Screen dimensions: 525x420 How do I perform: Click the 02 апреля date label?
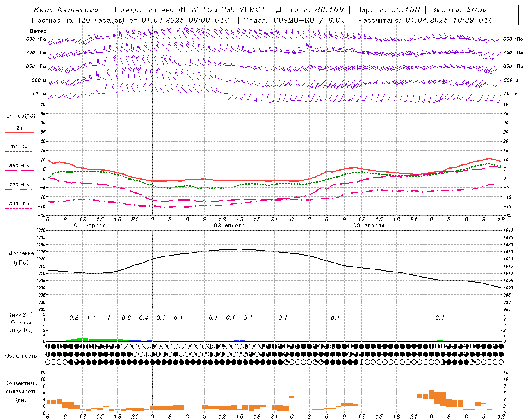[229, 226]
